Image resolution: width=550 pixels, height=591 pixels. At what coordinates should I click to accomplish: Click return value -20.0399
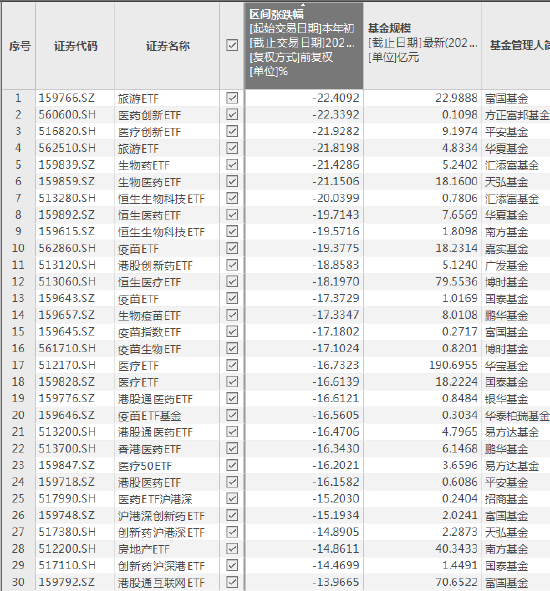click(x=336, y=198)
